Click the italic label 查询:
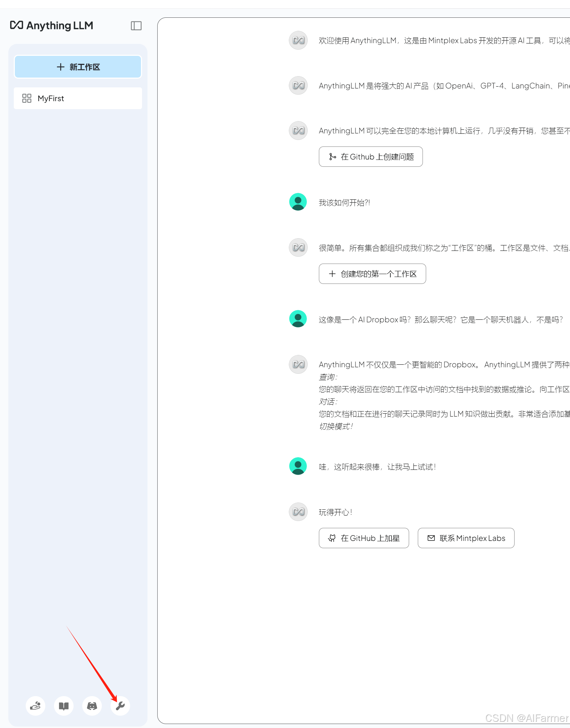The height and width of the screenshot is (728, 570). (328, 377)
